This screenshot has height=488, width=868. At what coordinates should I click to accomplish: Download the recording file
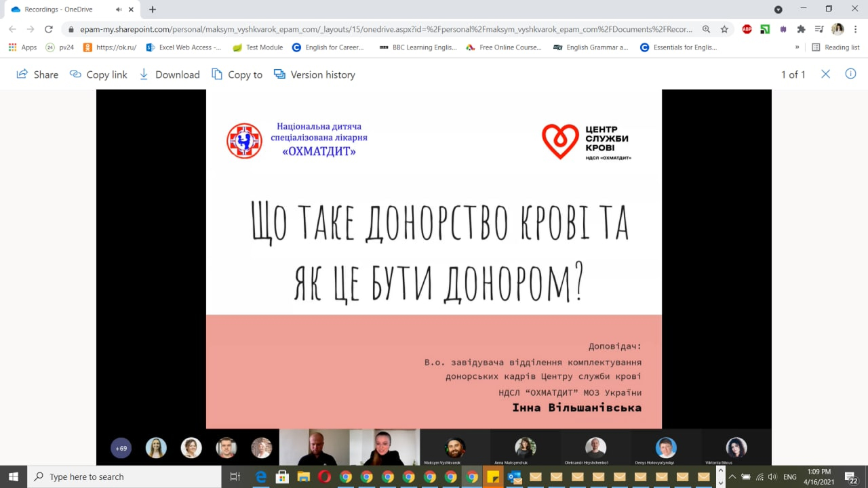(170, 75)
